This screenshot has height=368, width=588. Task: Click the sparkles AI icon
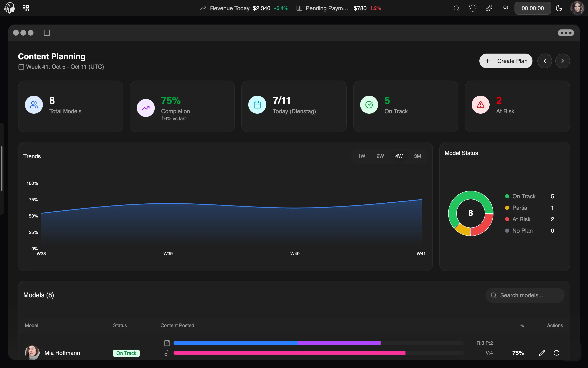pos(489,8)
